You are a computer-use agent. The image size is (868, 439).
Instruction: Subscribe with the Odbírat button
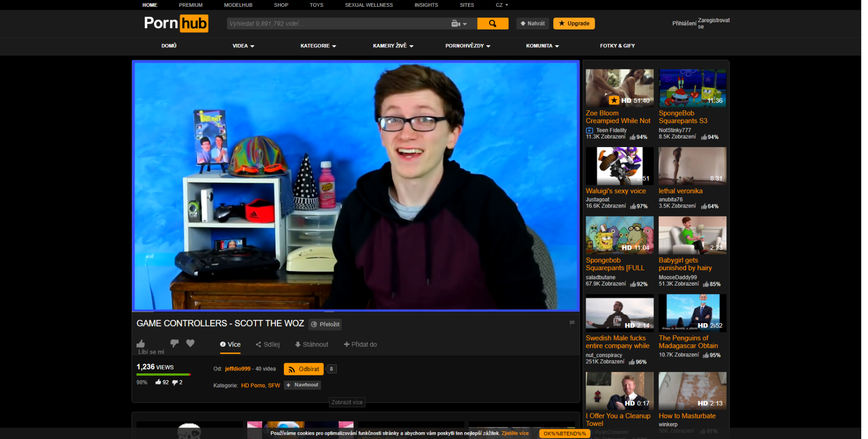click(x=304, y=369)
